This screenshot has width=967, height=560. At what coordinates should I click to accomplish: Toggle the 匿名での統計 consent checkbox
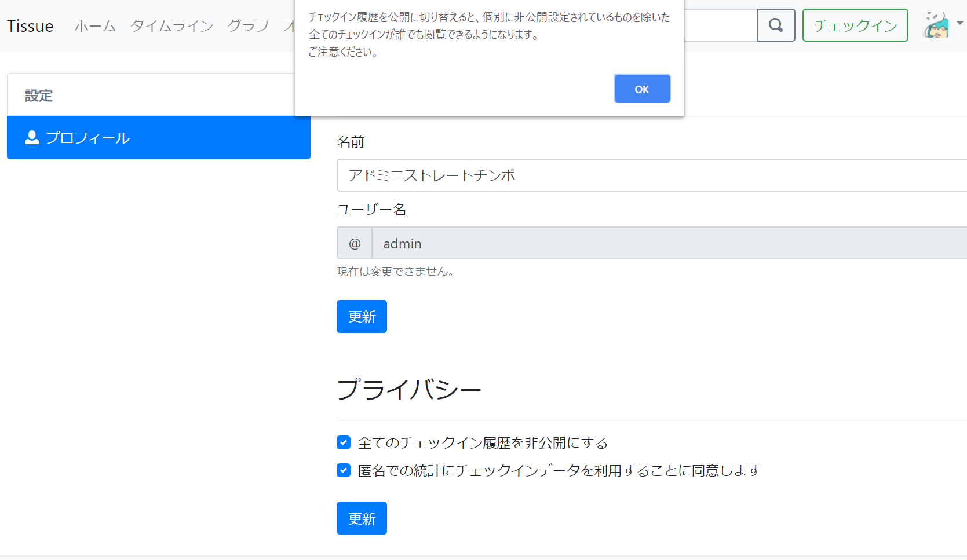tap(344, 470)
